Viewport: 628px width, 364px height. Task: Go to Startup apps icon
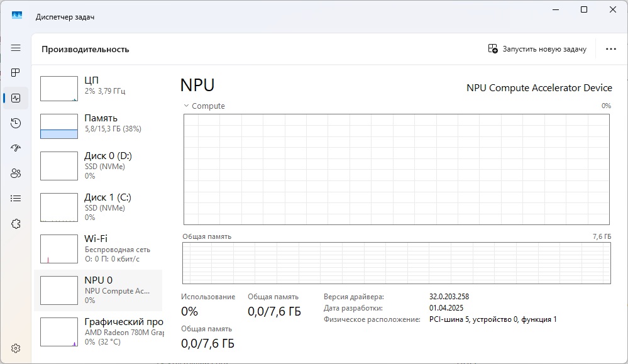tap(16, 148)
